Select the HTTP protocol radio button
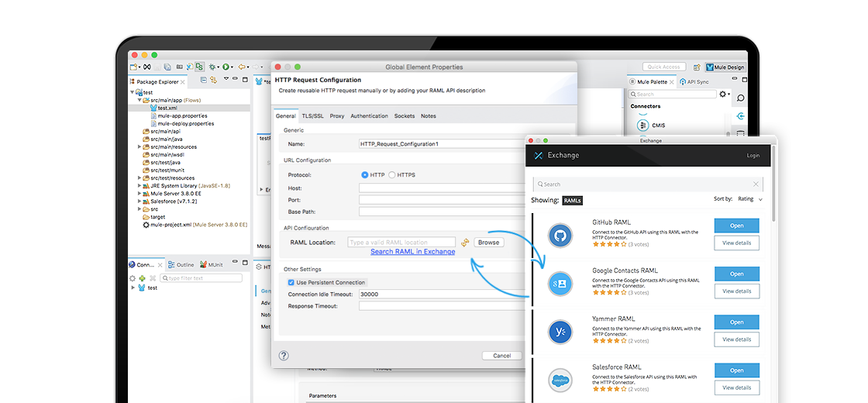The height and width of the screenshot is (403, 868). point(365,175)
